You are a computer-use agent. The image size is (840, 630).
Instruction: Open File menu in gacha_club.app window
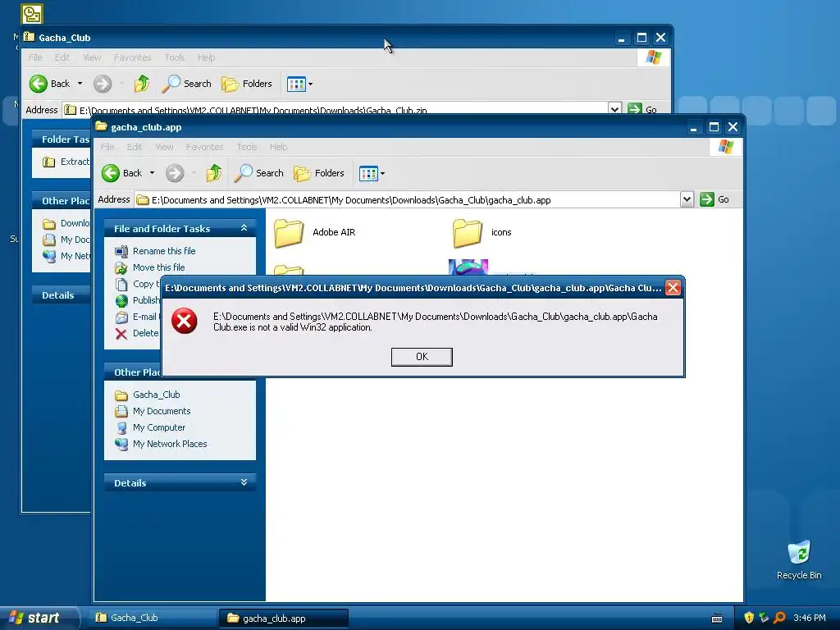107,147
